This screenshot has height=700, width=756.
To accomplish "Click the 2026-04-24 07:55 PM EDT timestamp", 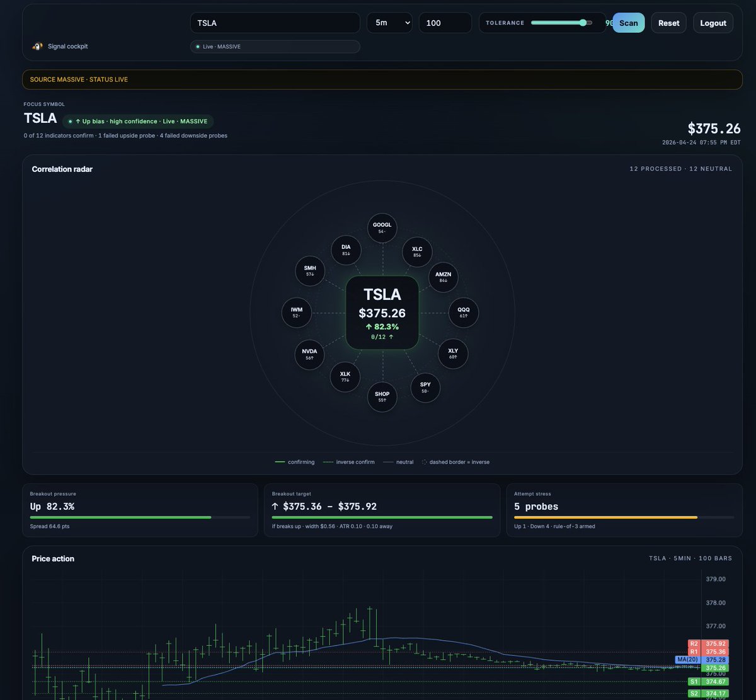I will [x=701, y=142].
